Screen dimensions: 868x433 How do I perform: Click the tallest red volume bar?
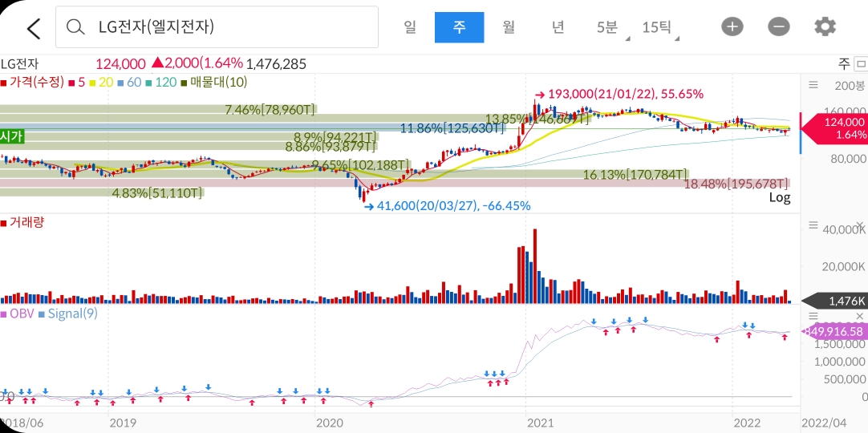click(535, 266)
